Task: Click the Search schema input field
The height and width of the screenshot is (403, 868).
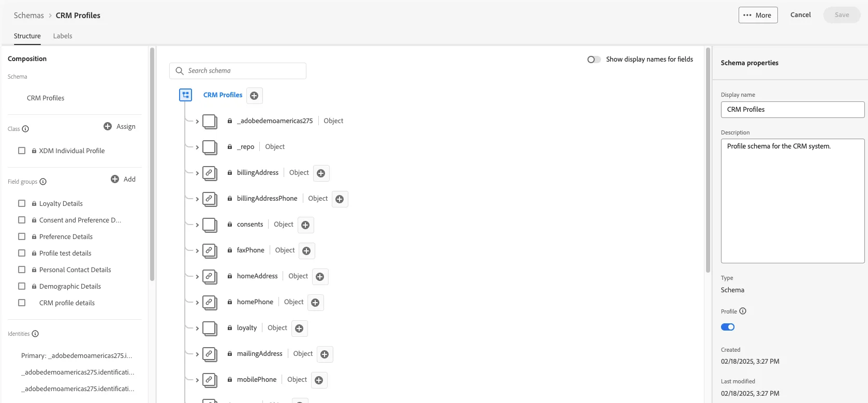Action: tap(238, 71)
